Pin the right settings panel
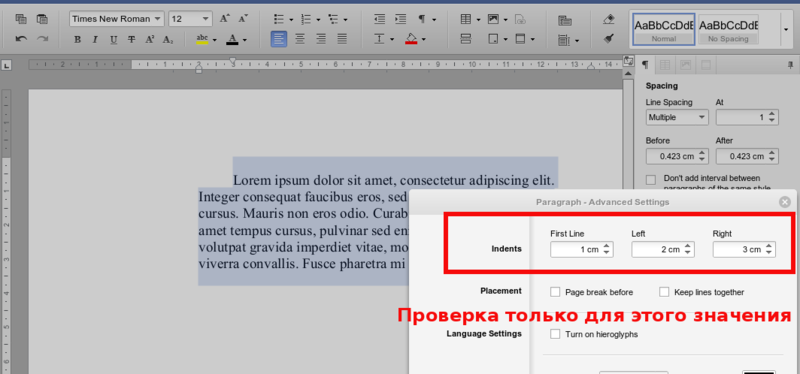800x374 pixels. (790, 65)
